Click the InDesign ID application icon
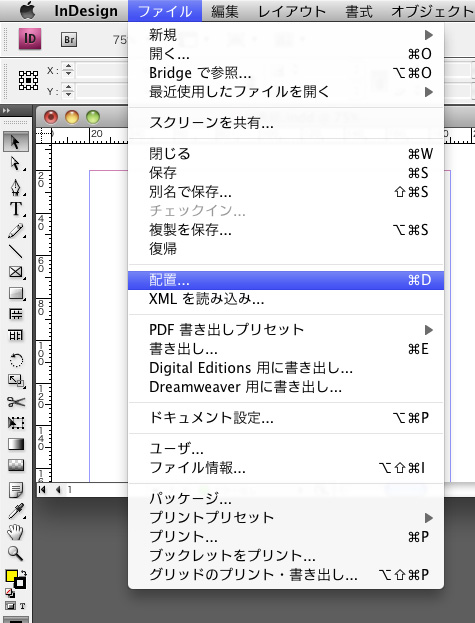The width and height of the screenshot is (475, 623). (30, 39)
